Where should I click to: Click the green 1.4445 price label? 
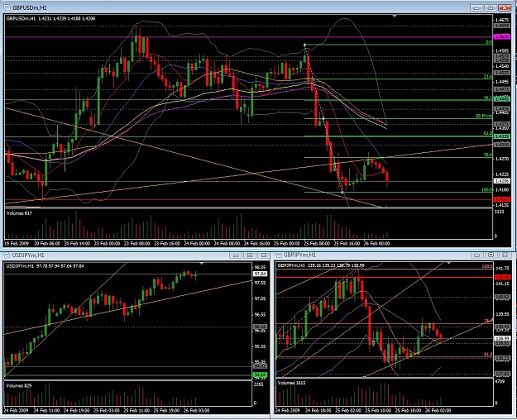(501, 98)
